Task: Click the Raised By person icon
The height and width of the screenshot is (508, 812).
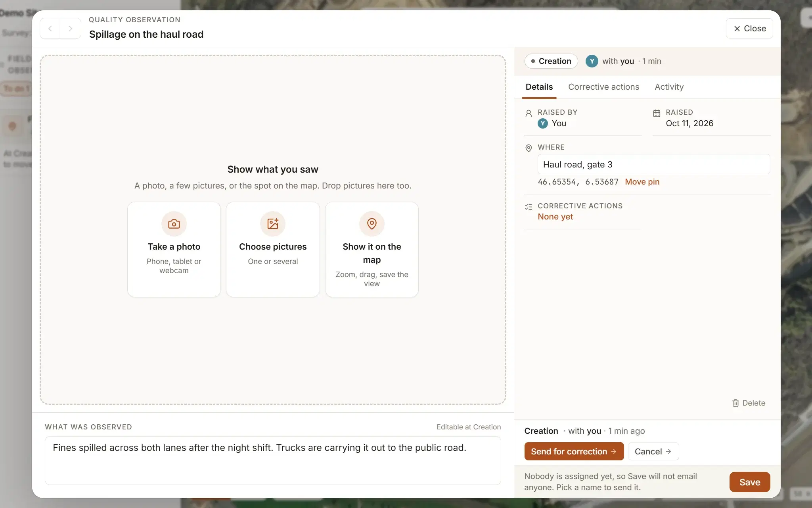Action: coord(529,113)
